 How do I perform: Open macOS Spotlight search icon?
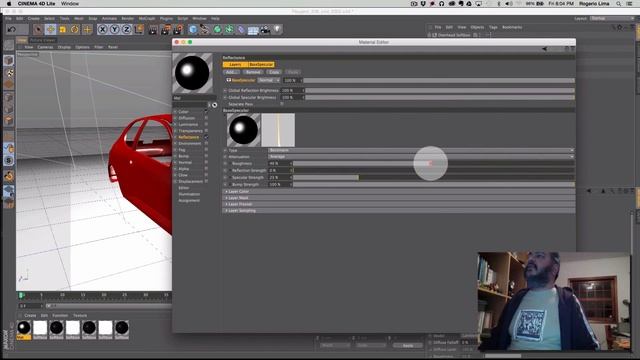tap(619, 4)
